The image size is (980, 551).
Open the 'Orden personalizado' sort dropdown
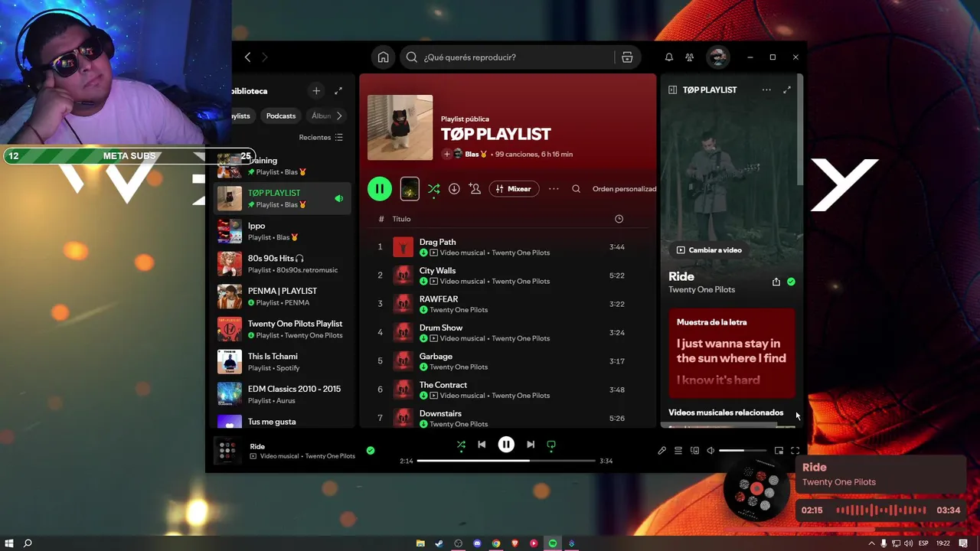624,189
